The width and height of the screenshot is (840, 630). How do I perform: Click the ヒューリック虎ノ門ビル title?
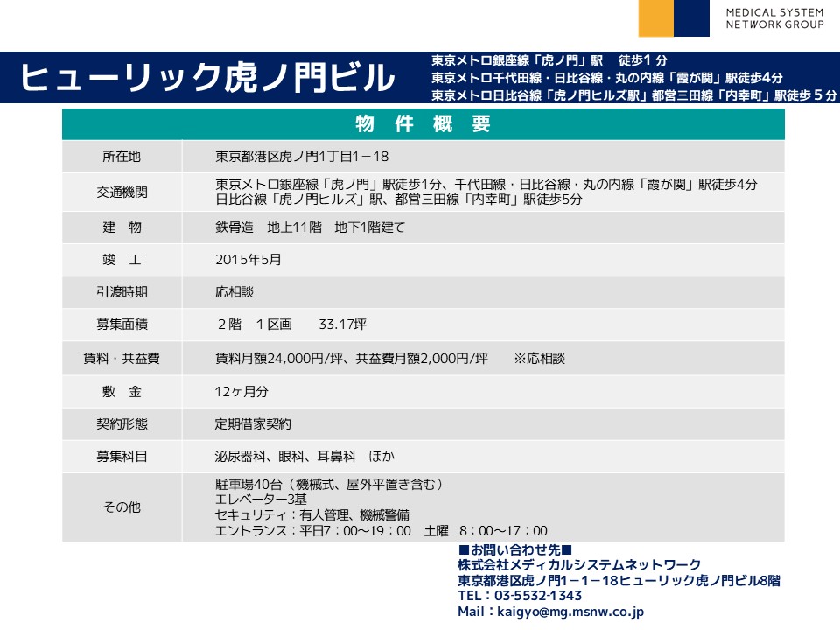click(206, 78)
